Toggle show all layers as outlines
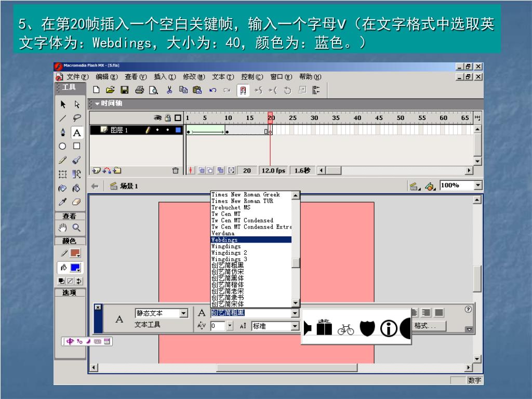 178,118
